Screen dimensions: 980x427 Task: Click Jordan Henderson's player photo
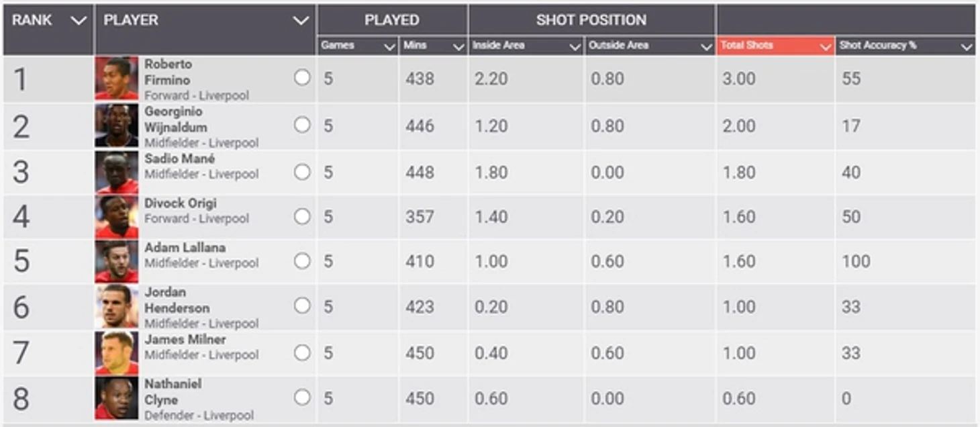117,307
